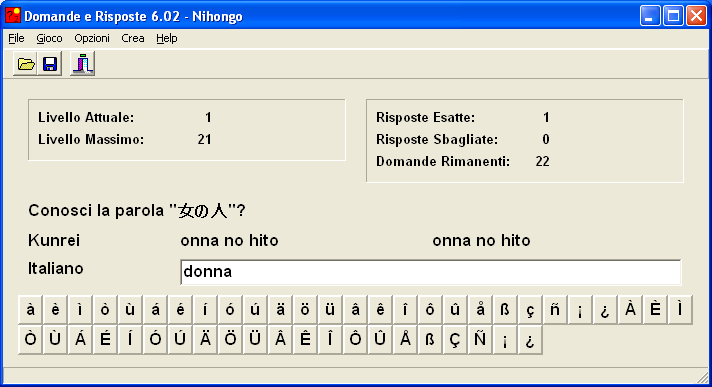Click the floppy disk save icon
Image resolution: width=712 pixels, height=387 pixels.
[50, 64]
